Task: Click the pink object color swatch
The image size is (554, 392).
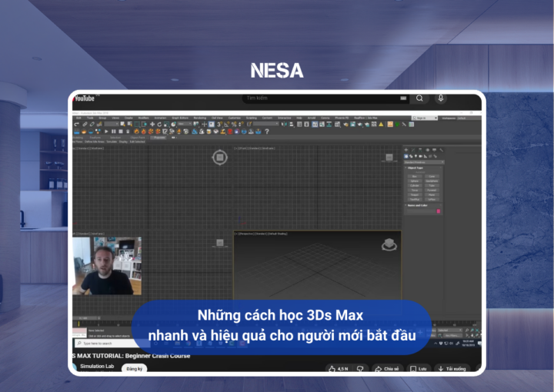Action: click(x=439, y=211)
